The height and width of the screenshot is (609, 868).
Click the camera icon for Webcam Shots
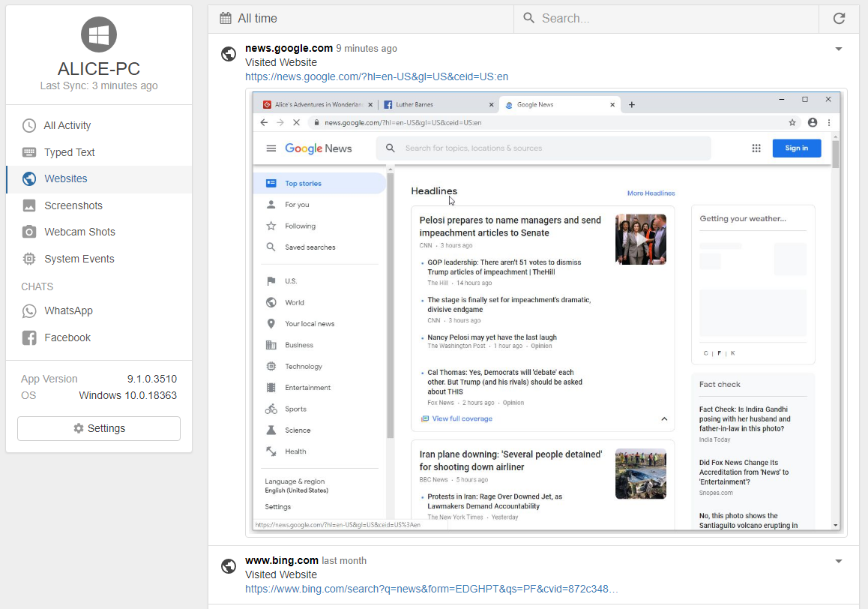coord(28,232)
